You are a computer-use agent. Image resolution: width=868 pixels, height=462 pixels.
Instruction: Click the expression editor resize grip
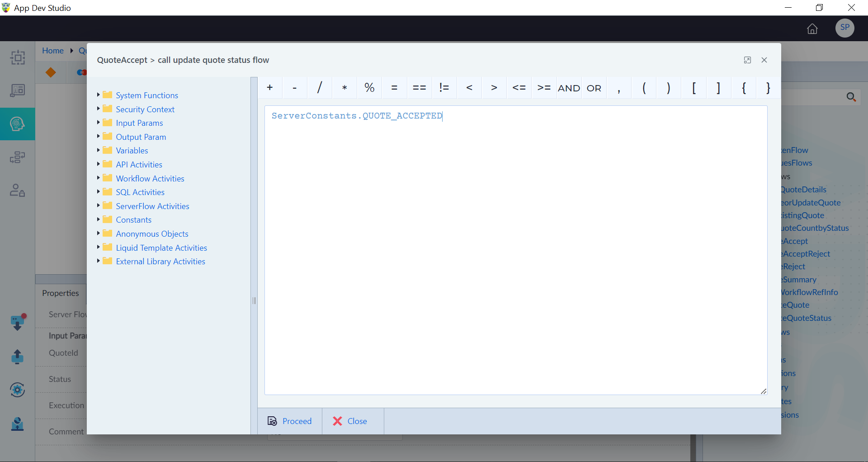764,391
